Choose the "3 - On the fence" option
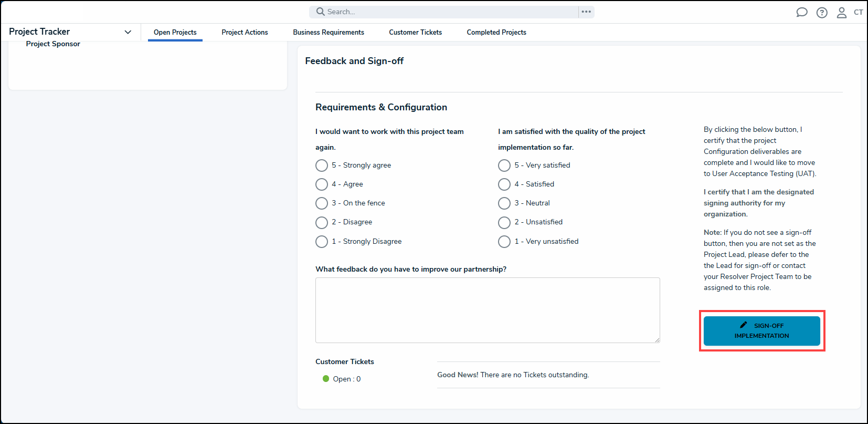Image resolution: width=868 pixels, height=424 pixels. point(322,203)
